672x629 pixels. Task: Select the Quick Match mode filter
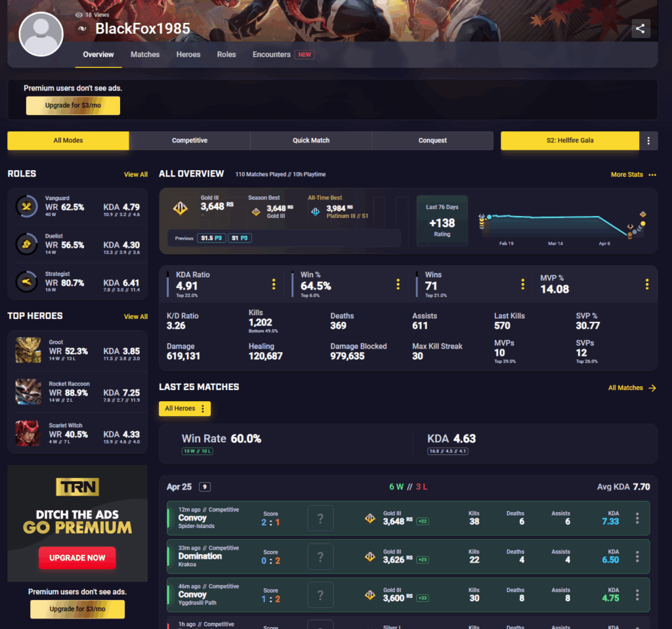click(x=311, y=141)
